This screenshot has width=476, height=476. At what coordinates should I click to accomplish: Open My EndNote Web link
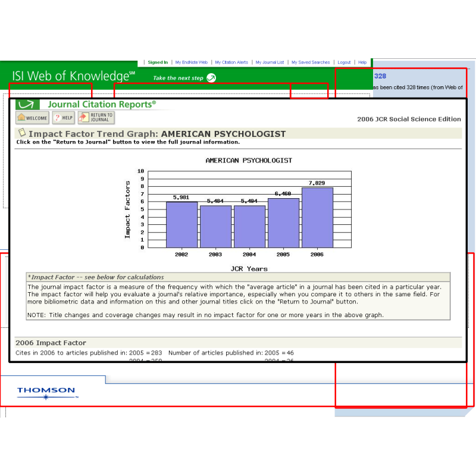click(x=191, y=62)
